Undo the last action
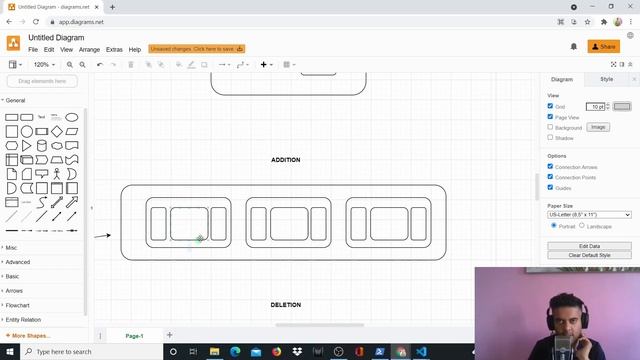The width and height of the screenshot is (640, 360). coord(100,64)
